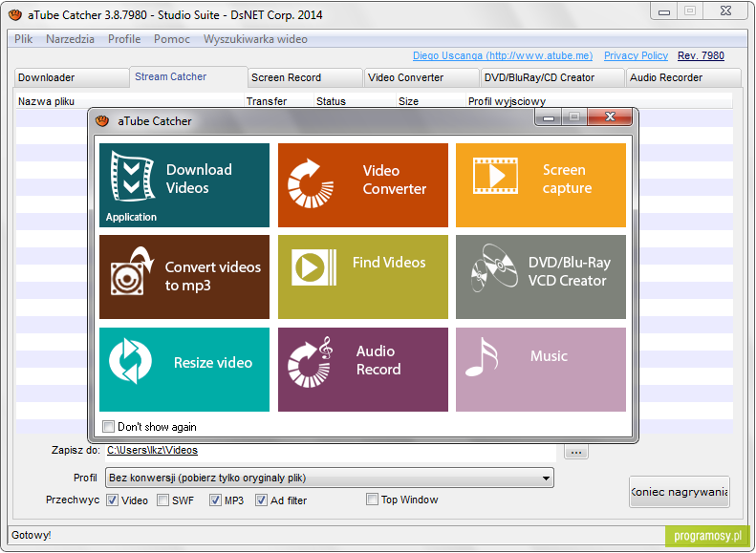The height and width of the screenshot is (553, 756).
Task: Click Convert videos to mp3 text
Action: tap(212, 276)
